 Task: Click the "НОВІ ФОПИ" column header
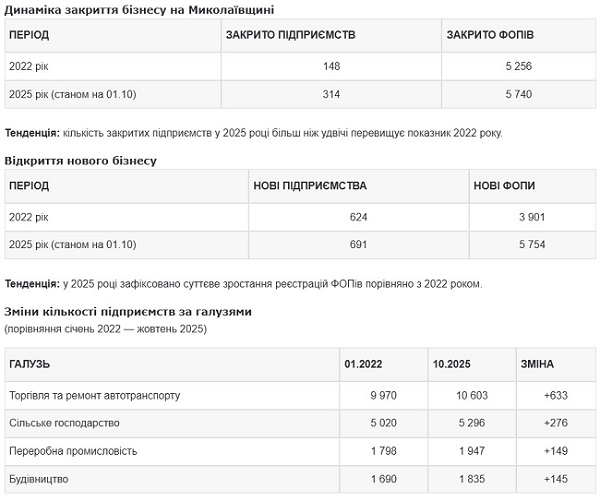click(x=507, y=186)
